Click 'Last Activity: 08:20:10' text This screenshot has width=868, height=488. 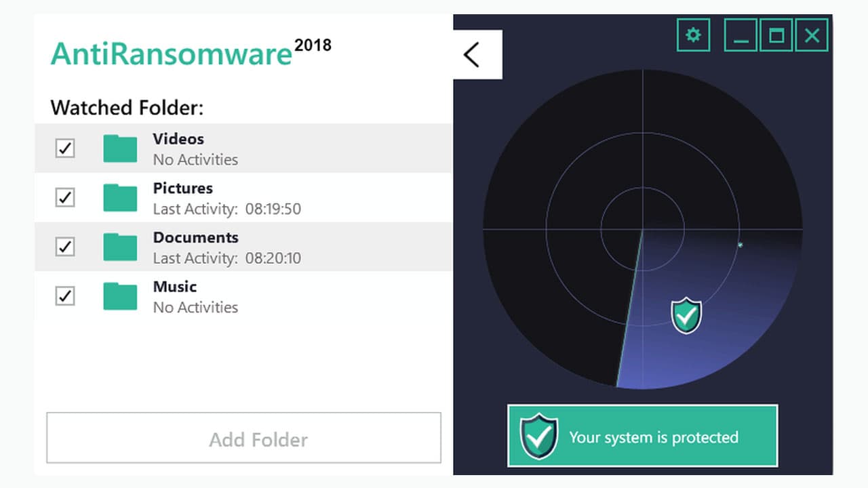pos(227,258)
